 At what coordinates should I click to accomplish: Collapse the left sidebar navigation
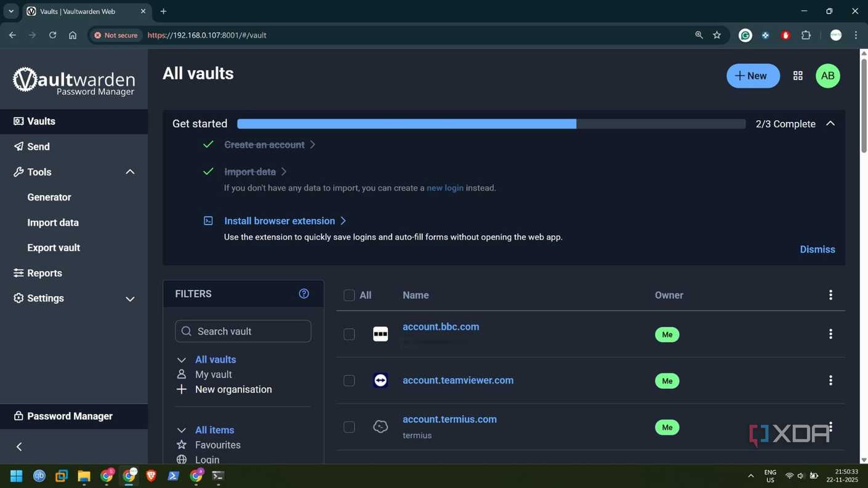(19, 447)
